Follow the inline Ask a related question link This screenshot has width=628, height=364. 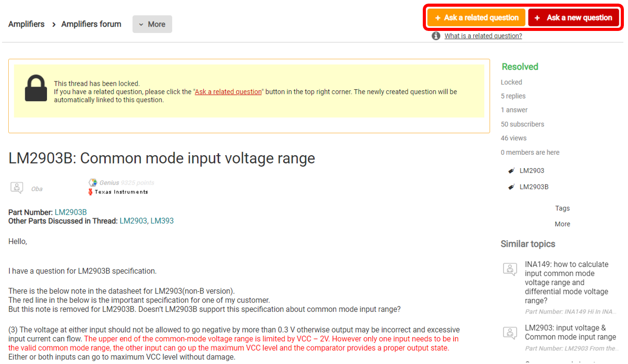(x=228, y=92)
